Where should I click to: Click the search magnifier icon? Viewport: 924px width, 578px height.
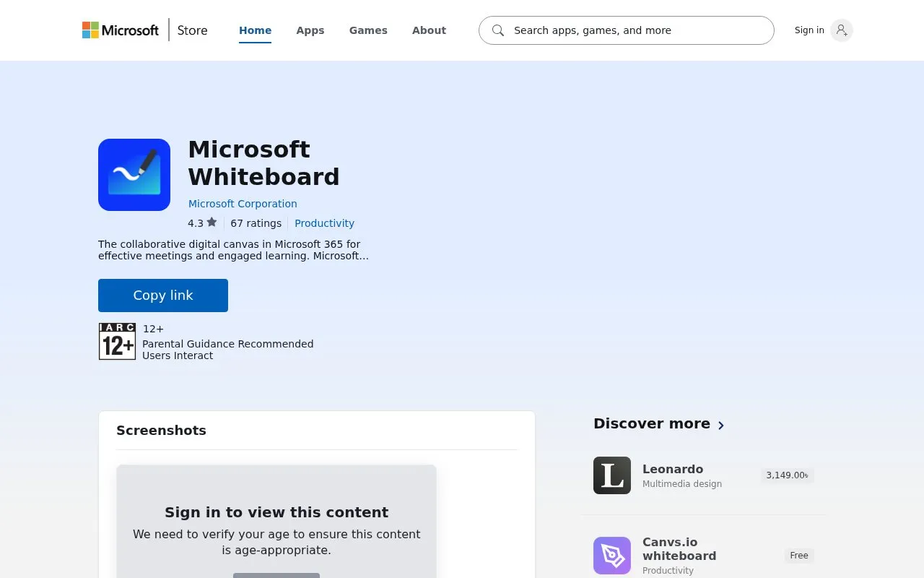(x=497, y=30)
